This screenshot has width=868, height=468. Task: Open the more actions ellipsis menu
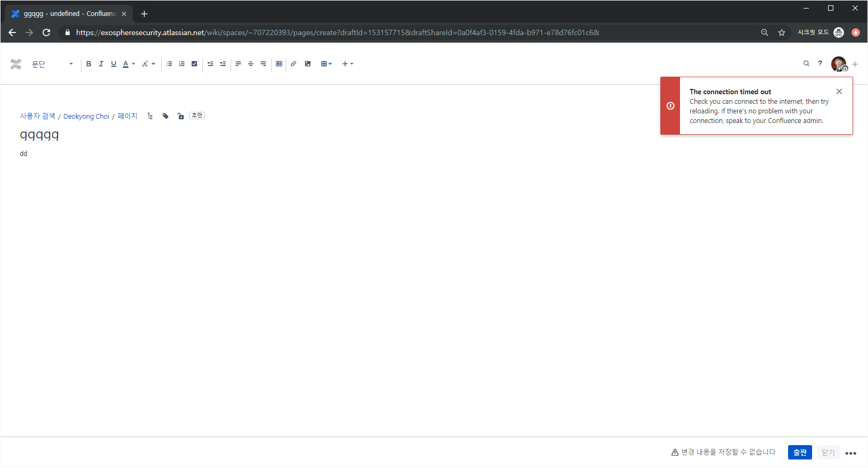(x=851, y=453)
